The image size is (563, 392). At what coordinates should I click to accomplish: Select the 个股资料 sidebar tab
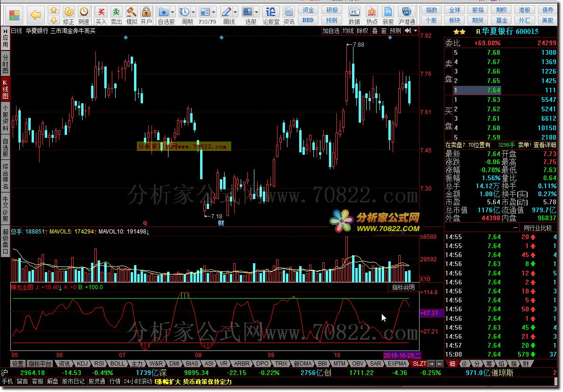(5, 118)
